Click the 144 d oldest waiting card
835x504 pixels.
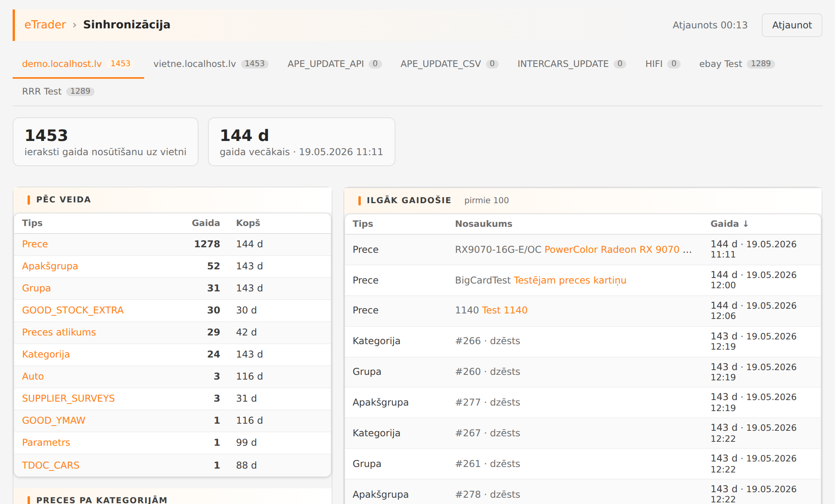click(301, 142)
